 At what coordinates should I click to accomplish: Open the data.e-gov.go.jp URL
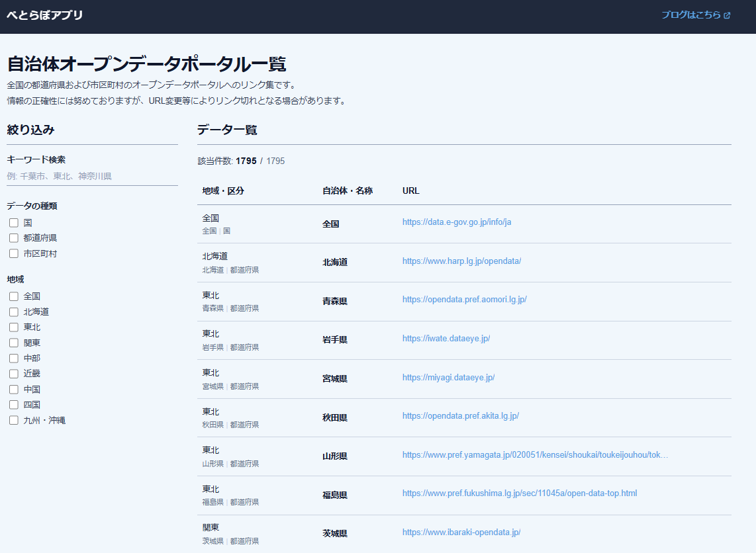[x=457, y=222]
